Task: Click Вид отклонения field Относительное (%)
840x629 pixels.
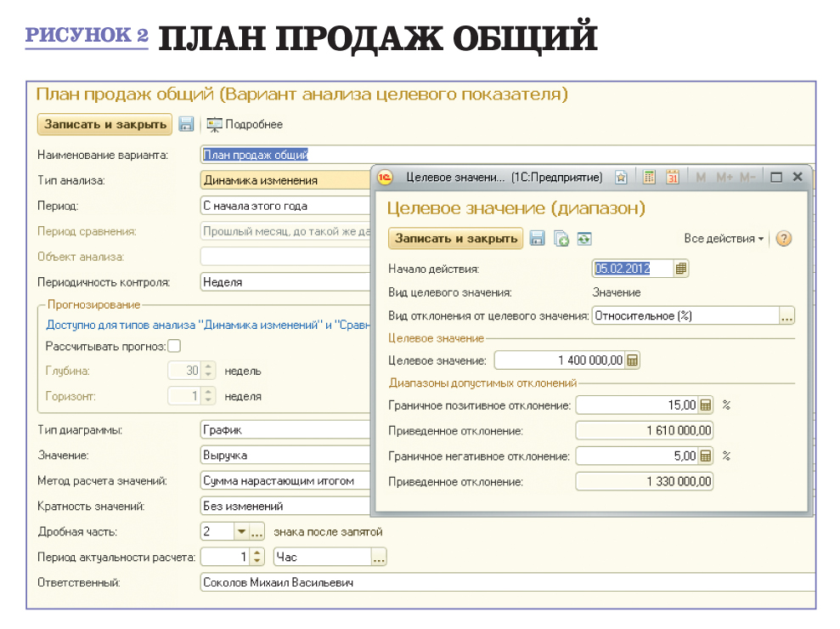Action: [x=685, y=316]
